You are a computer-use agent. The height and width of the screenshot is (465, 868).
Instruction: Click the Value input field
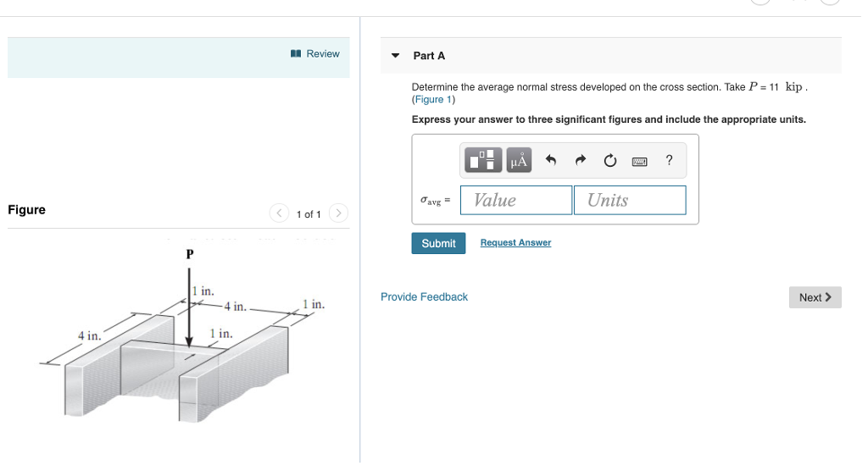tap(516, 200)
